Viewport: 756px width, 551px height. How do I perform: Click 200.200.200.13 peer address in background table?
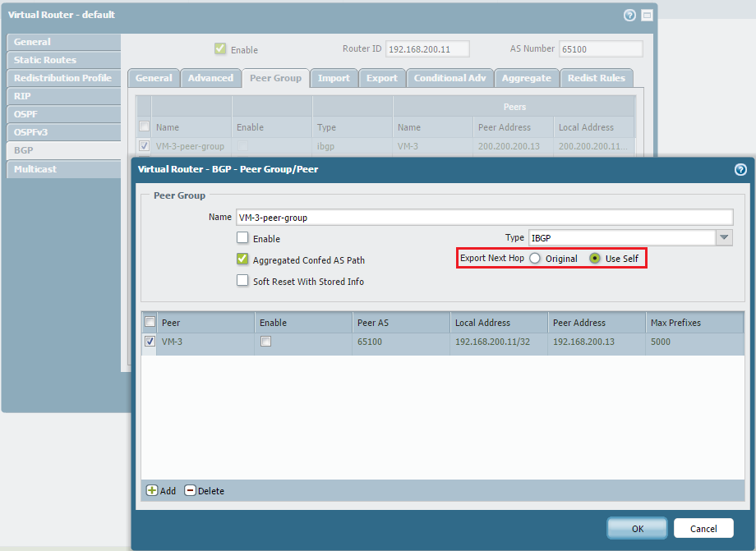[509, 146]
